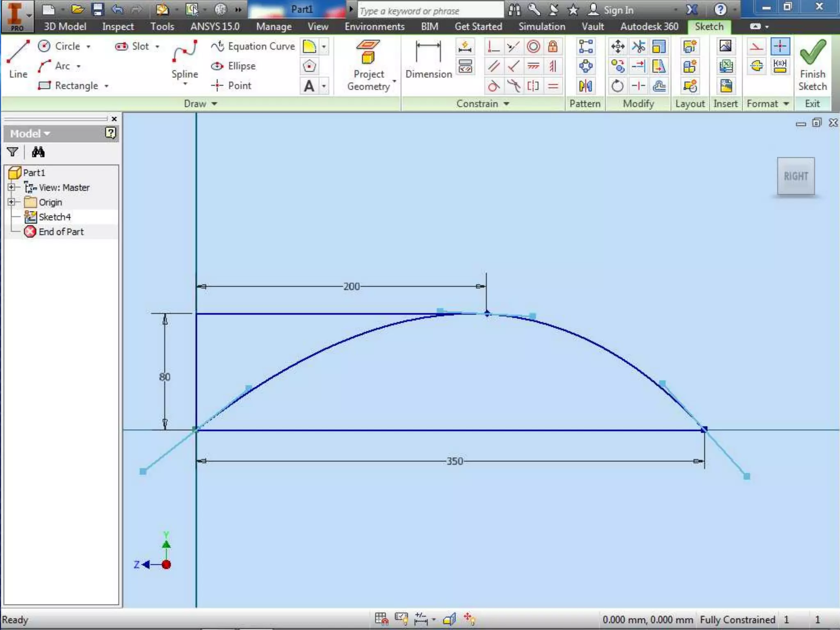Screen dimensions: 840x630
Task: Open the Rectangle dropdown arrow
Action: click(107, 86)
